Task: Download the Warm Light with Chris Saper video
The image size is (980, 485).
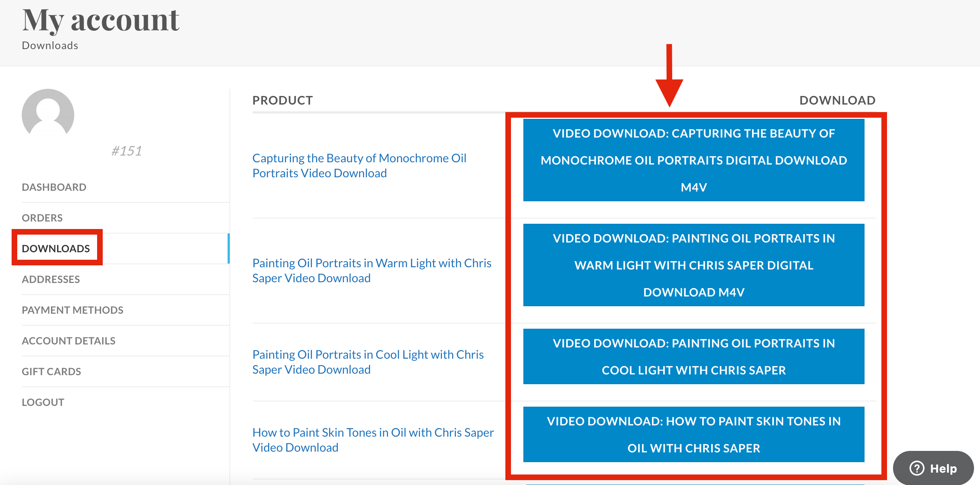Action: (694, 265)
